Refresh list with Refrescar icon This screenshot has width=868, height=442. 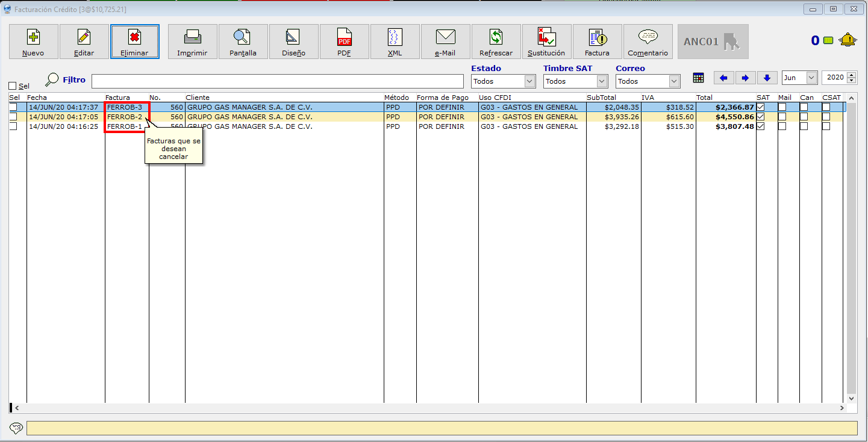click(496, 42)
